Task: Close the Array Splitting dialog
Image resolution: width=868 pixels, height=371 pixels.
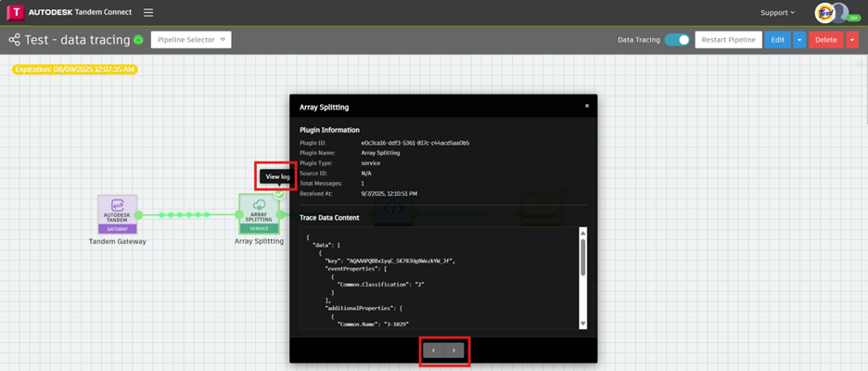Action: tap(587, 106)
